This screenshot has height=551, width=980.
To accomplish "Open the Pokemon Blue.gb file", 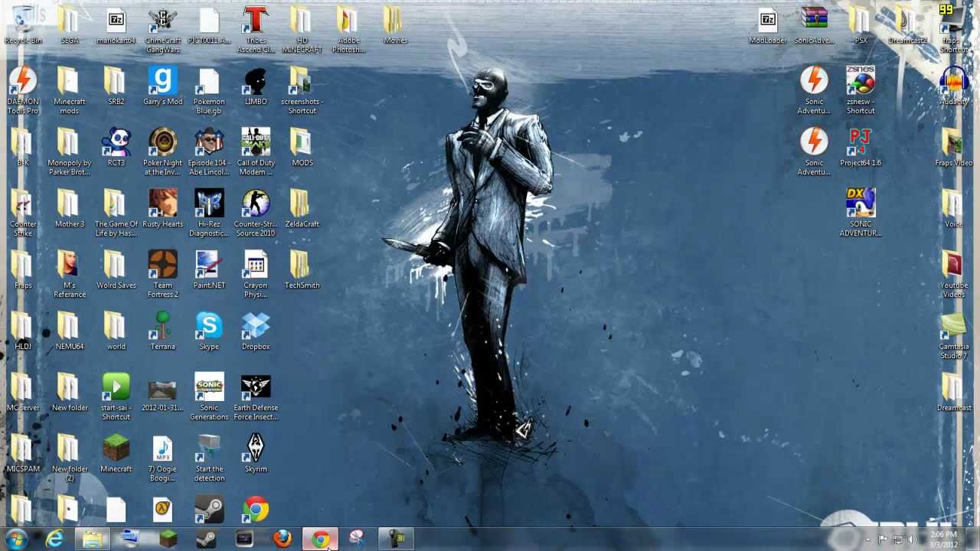I will click(209, 91).
